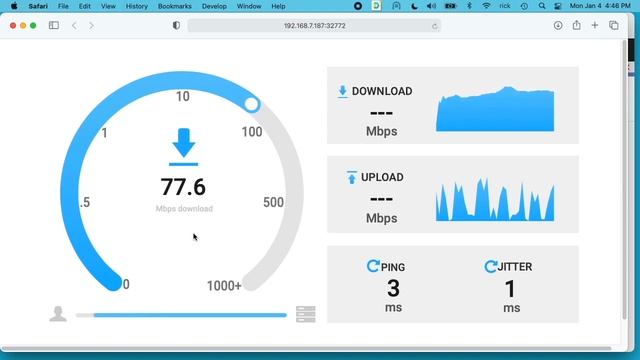Image resolution: width=640 pixels, height=360 pixels.
Task: Click the green D menu bar icon
Action: coord(377,6)
